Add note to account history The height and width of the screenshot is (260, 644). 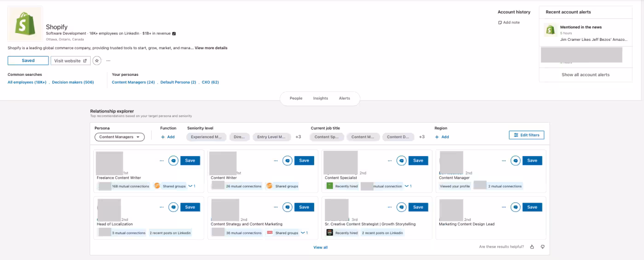[x=509, y=23]
